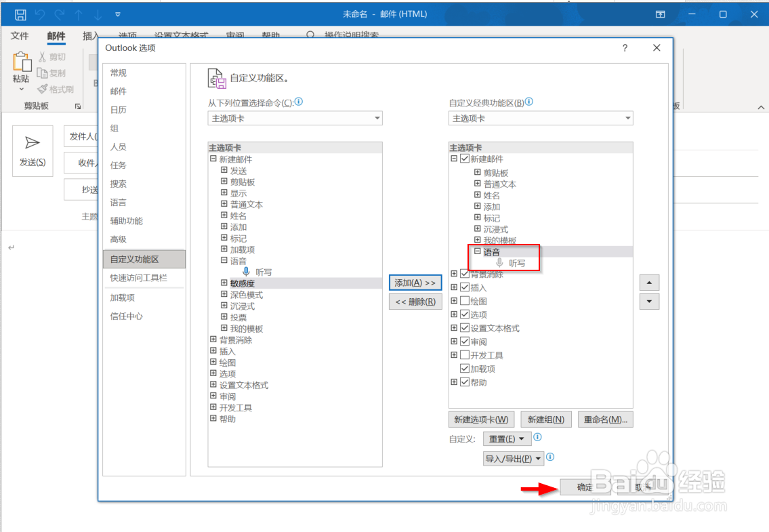Click the Format Painter brush icon
This screenshot has height=532, width=769.
tap(43, 89)
